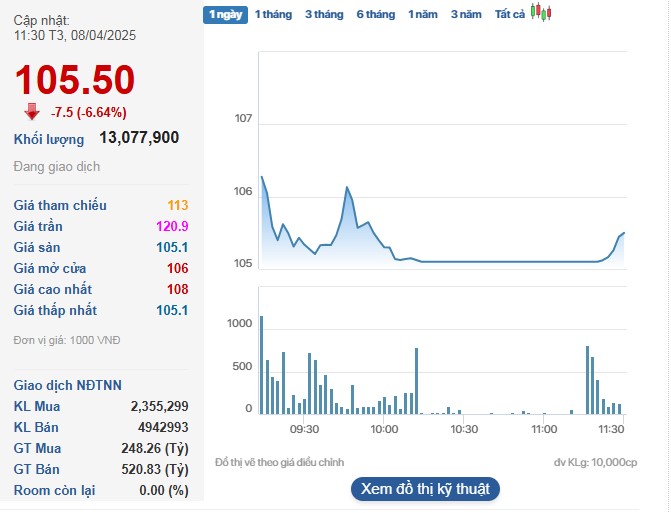Click the 10:00 time axis label

[384, 428]
